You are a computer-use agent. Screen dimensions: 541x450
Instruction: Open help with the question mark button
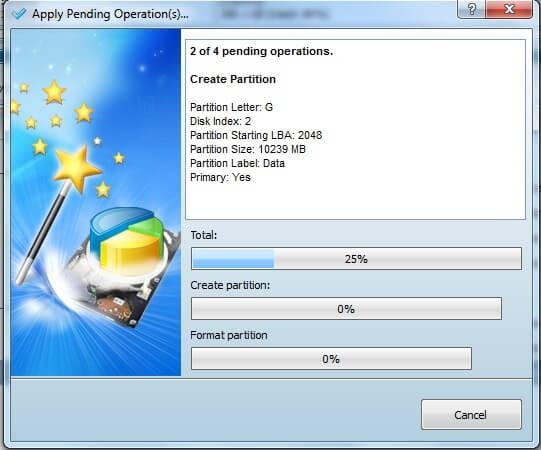pos(471,9)
